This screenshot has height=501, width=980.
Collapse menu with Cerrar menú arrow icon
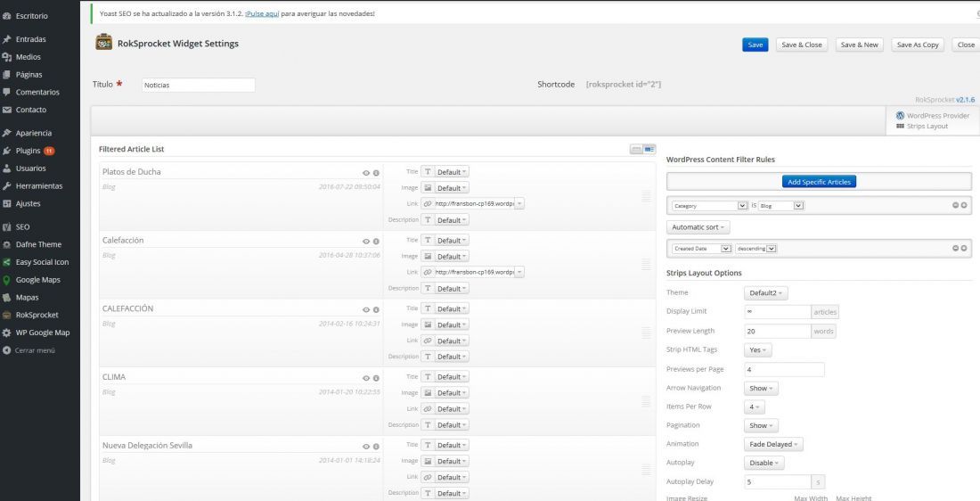[7, 350]
